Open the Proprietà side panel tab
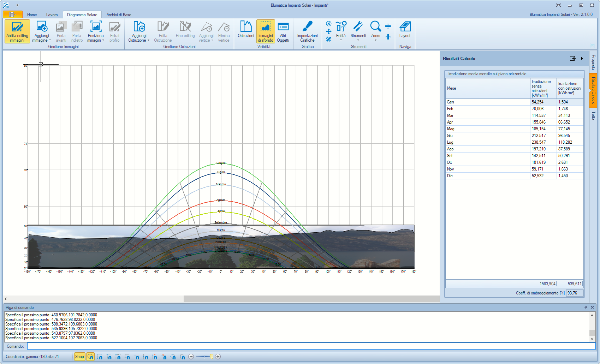 pos(593,62)
